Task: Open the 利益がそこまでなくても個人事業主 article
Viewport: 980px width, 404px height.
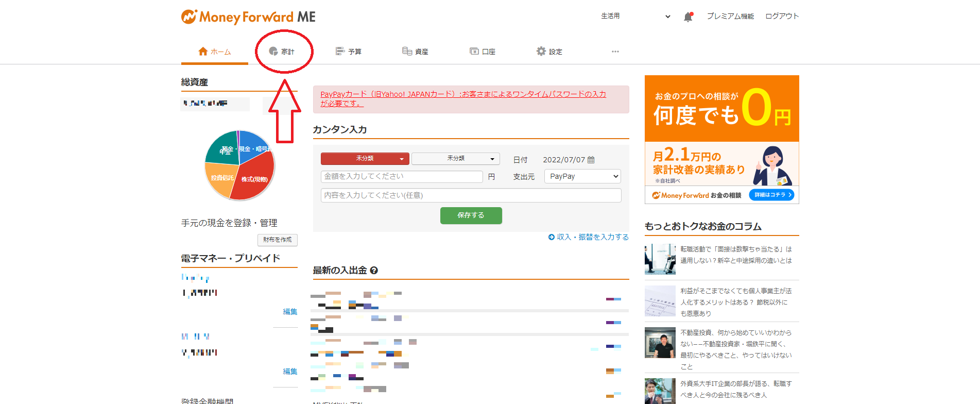Action: click(x=736, y=302)
